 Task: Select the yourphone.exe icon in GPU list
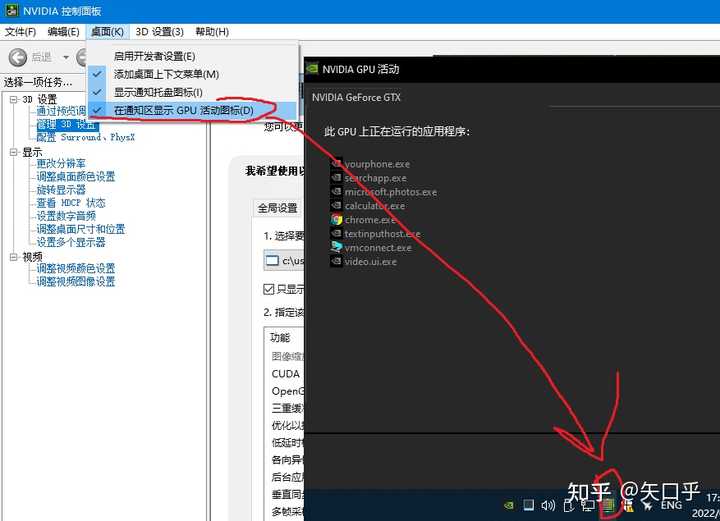point(337,163)
